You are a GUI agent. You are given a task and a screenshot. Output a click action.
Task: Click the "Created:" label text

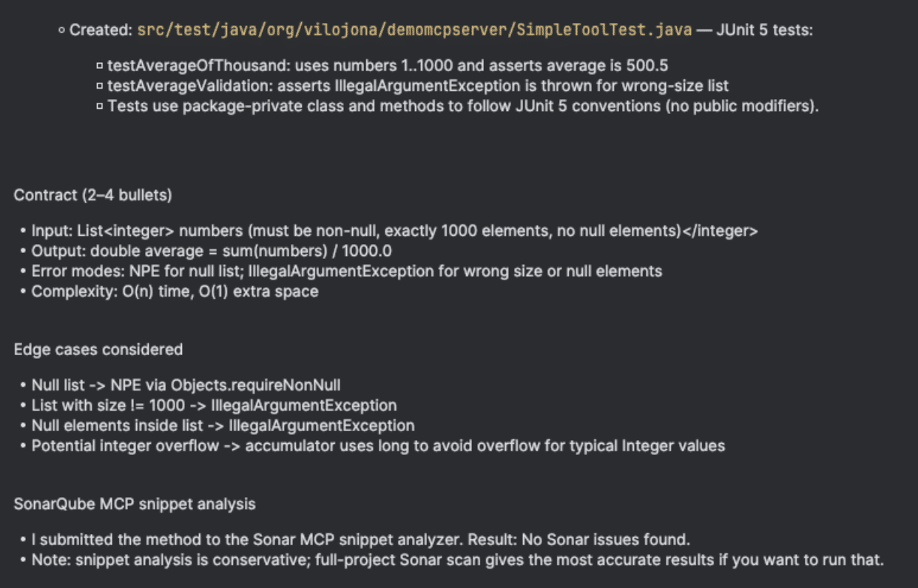[x=101, y=30]
